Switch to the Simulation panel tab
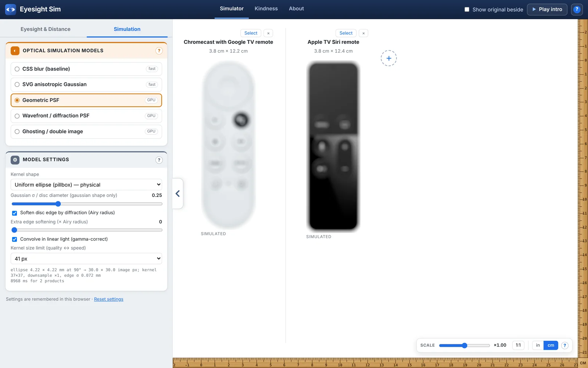The height and width of the screenshot is (368, 588). (x=127, y=29)
